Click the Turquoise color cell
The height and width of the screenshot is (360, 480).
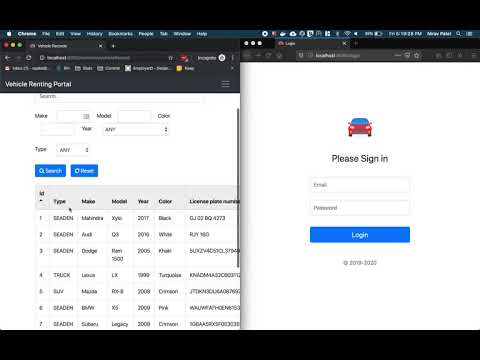tap(170, 275)
